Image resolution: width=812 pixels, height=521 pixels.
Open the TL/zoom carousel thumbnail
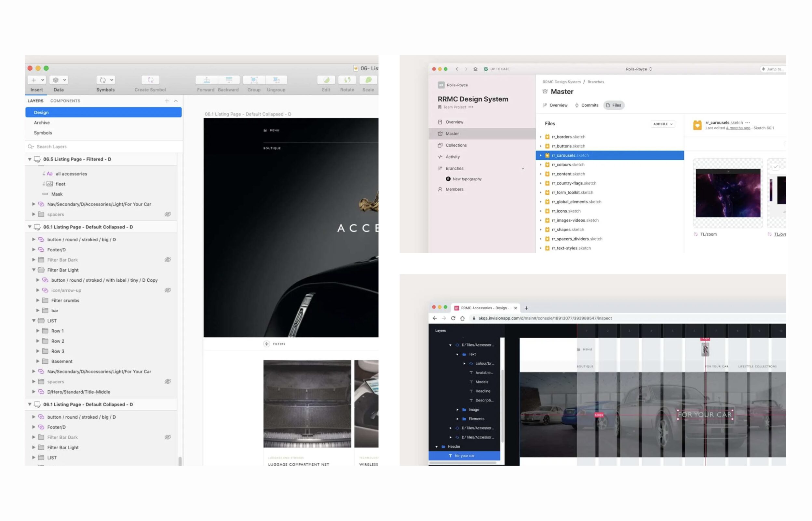coord(728,193)
